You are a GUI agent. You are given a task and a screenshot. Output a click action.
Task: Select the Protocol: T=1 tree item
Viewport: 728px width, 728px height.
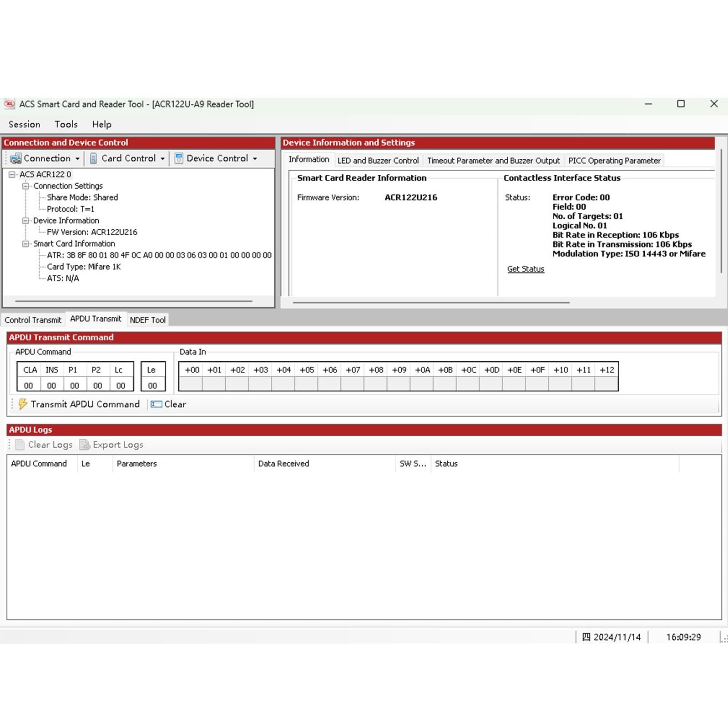click(71, 209)
